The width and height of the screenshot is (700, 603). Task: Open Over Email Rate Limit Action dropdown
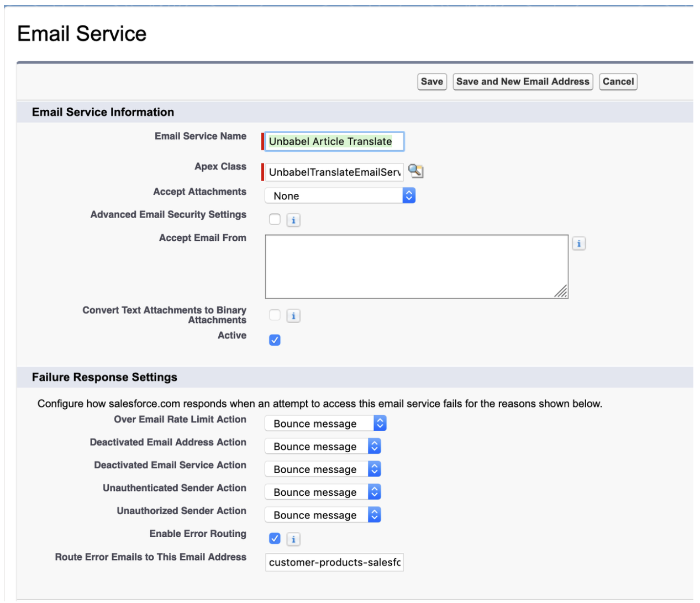(x=325, y=424)
